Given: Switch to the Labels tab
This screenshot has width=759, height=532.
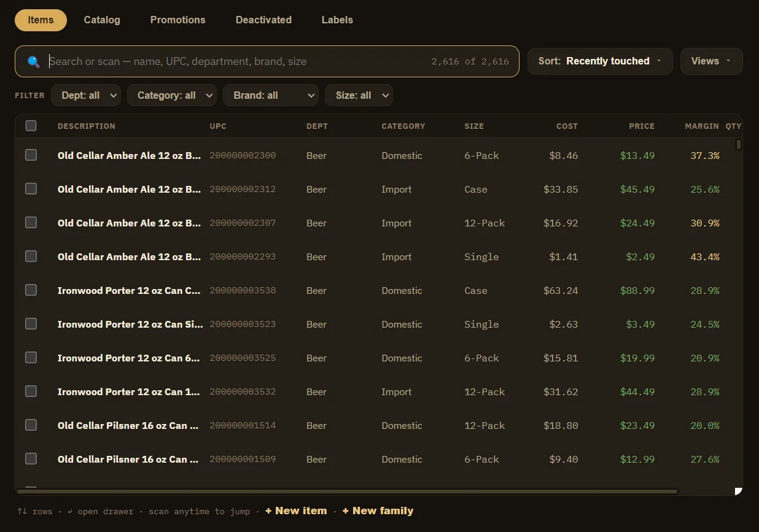Looking at the screenshot, I should click(337, 20).
